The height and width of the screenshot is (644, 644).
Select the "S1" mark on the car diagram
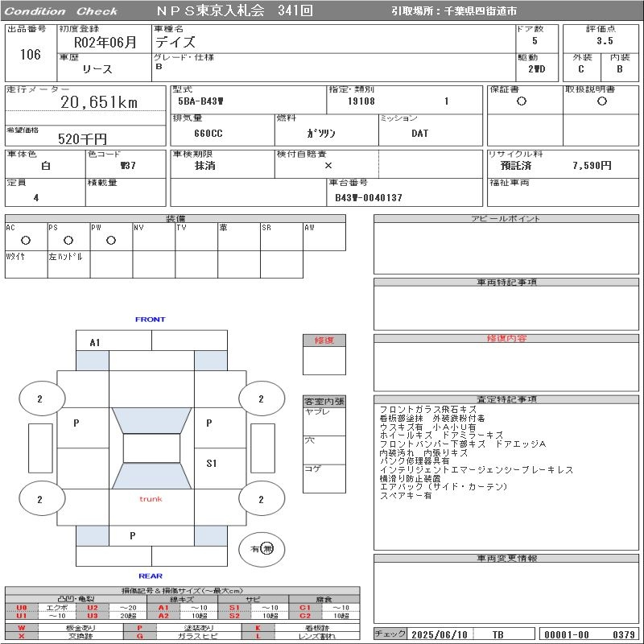pos(211,464)
